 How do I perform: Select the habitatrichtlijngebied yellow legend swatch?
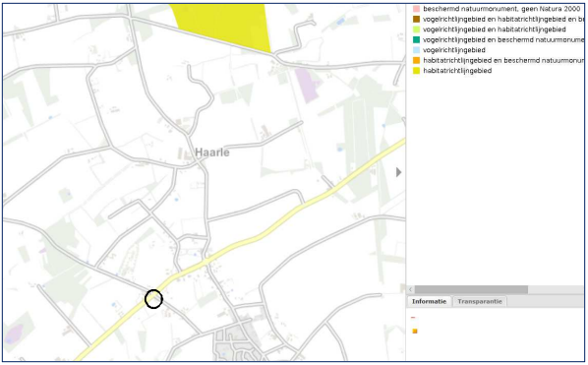416,71
